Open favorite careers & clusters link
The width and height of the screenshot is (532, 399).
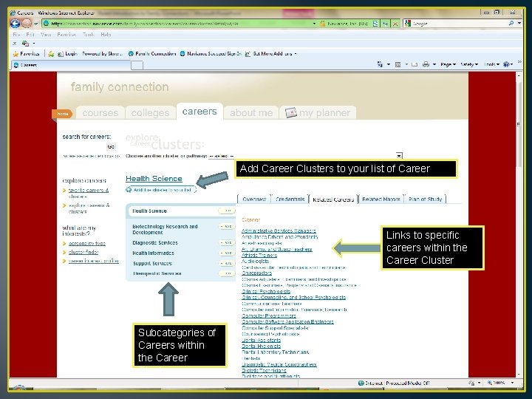point(89,193)
